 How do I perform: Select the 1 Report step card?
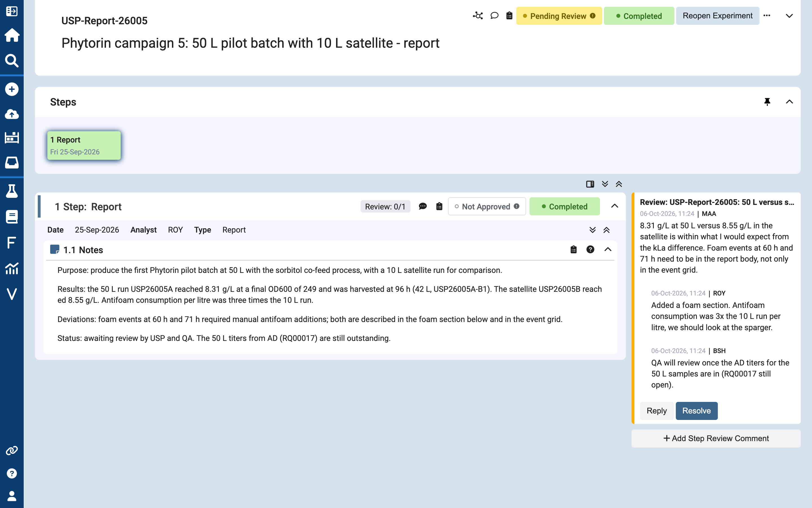84,145
